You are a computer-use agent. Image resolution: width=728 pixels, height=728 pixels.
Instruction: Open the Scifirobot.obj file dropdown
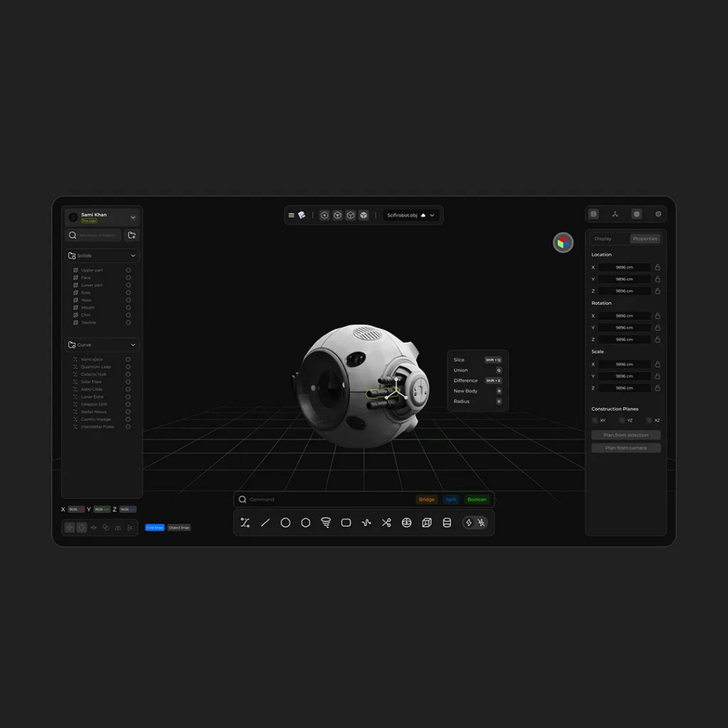pos(431,215)
